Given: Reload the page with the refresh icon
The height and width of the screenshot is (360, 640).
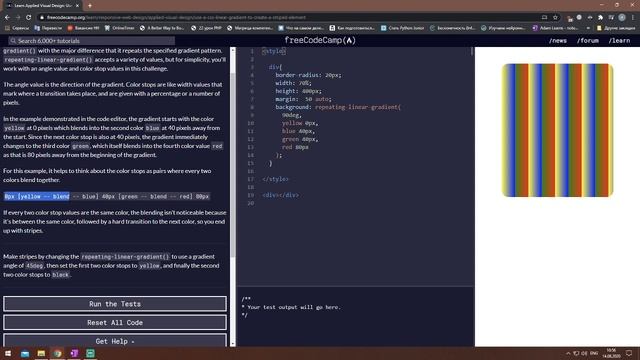Looking at the screenshot, I should click(29, 18).
